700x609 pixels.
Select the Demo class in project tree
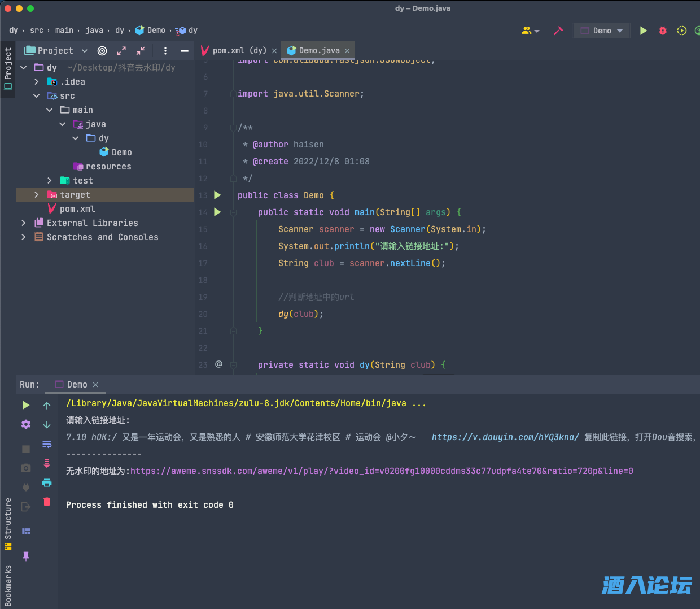[121, 153]
